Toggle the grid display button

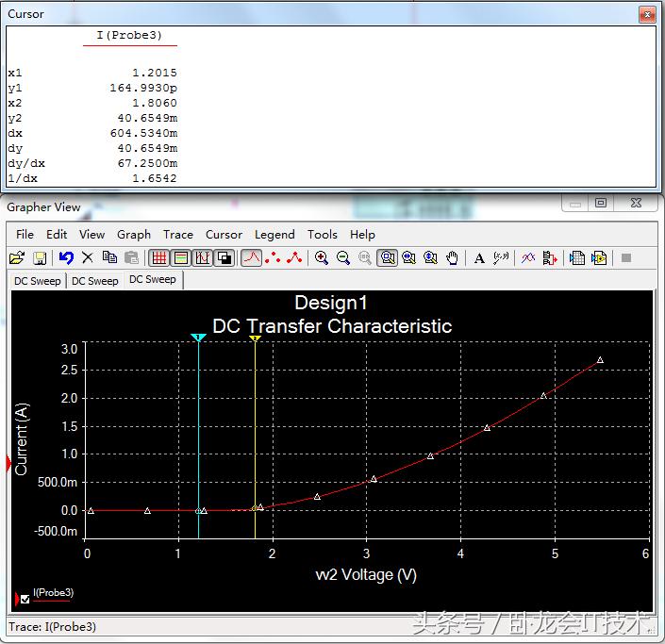click(x=159, y=257)
